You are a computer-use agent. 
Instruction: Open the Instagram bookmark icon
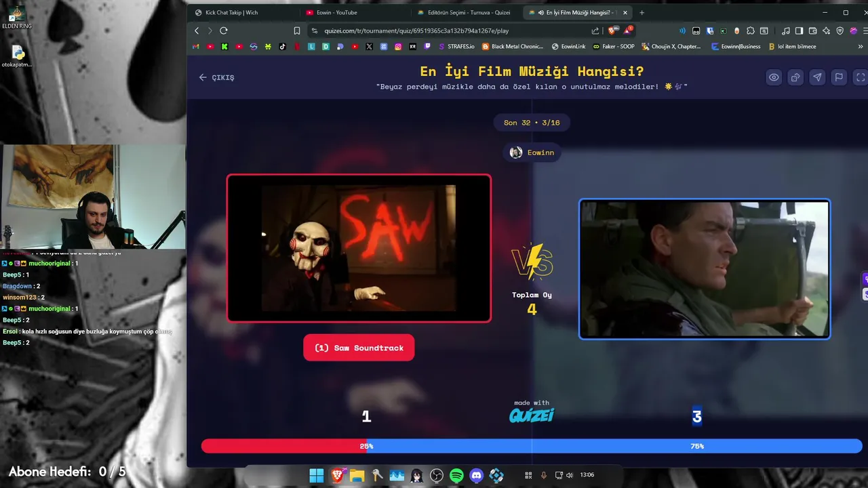(x=398, y=47)
